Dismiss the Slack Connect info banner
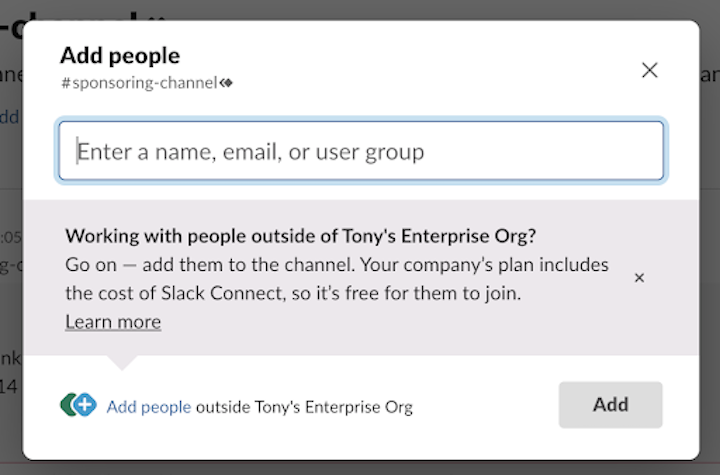Viewport: 720px width, 475px height. 640,277
